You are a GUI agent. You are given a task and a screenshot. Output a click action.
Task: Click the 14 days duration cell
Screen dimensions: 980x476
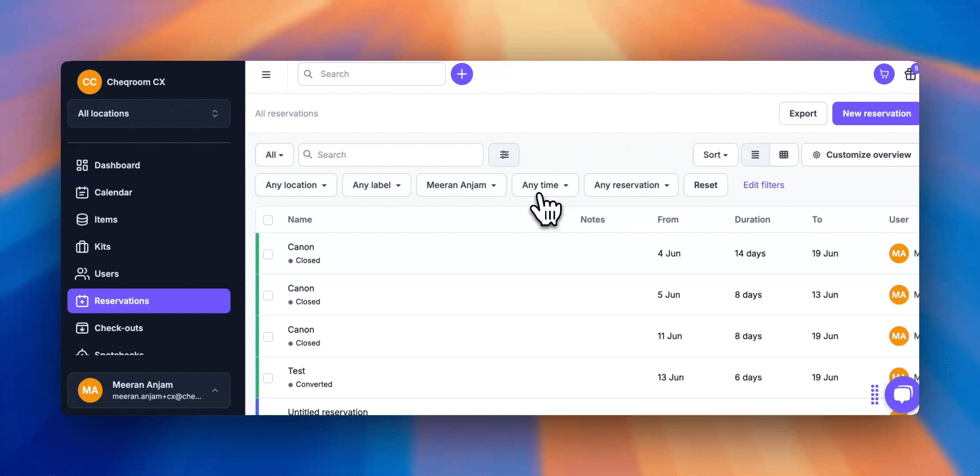point(750,253)
